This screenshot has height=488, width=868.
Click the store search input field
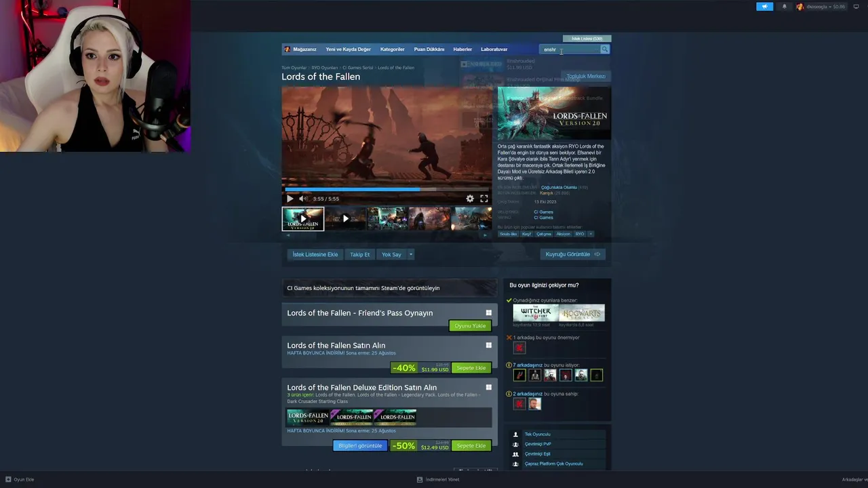tap(570, 49)
